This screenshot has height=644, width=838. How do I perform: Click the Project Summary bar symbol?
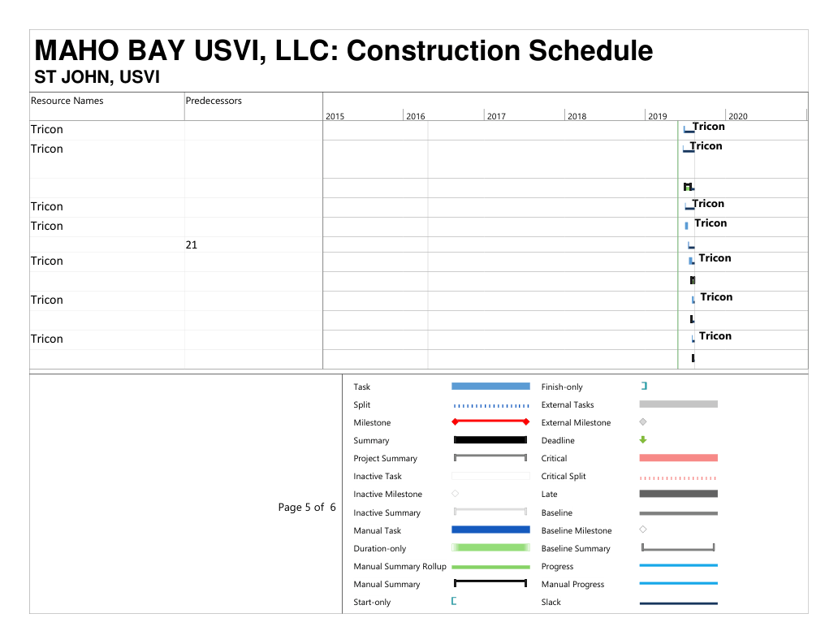tap(490, 458)
